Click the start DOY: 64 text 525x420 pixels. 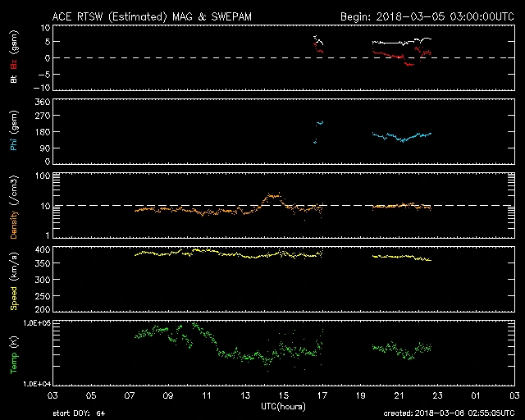coord(79,414)
